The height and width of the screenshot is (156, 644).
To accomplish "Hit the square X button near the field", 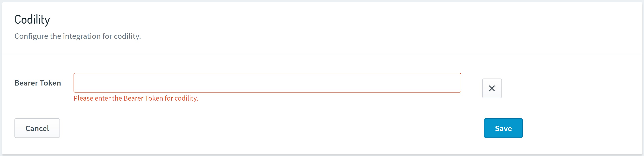I will (492, 88).
